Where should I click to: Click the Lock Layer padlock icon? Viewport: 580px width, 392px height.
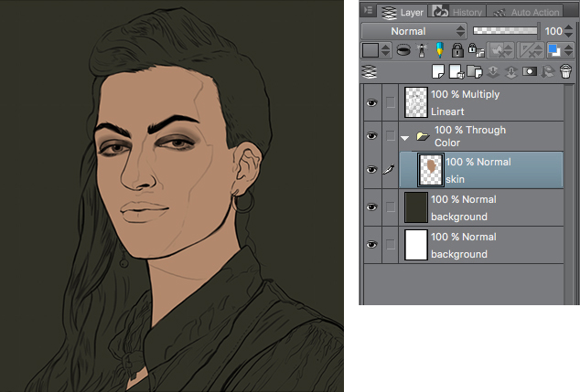(x=456, y=50)
